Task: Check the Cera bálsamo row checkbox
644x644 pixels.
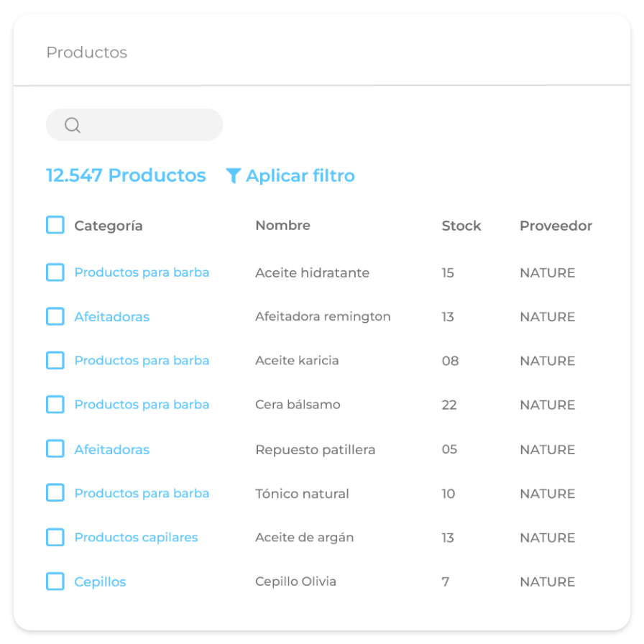Action: [x=55, y=405]
